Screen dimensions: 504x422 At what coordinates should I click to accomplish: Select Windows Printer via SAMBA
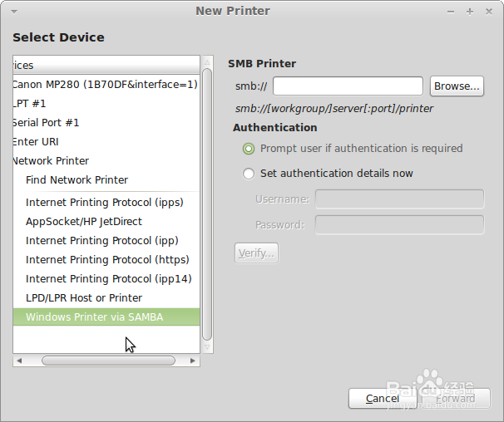click(94, 317)
